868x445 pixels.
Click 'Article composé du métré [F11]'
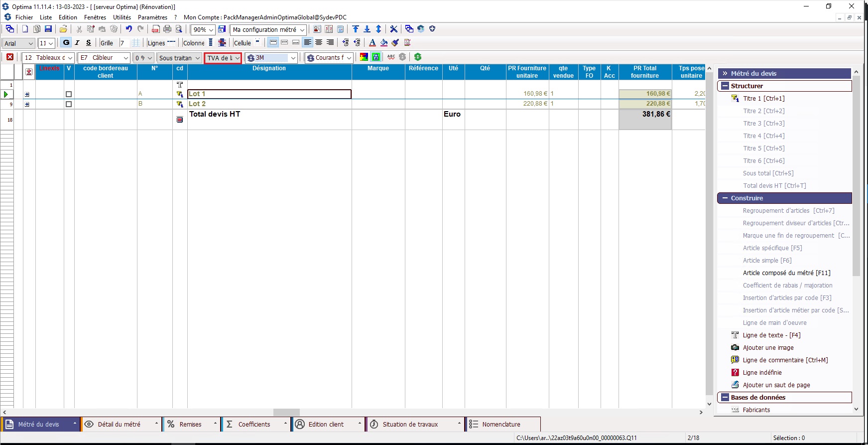[786, 273]
